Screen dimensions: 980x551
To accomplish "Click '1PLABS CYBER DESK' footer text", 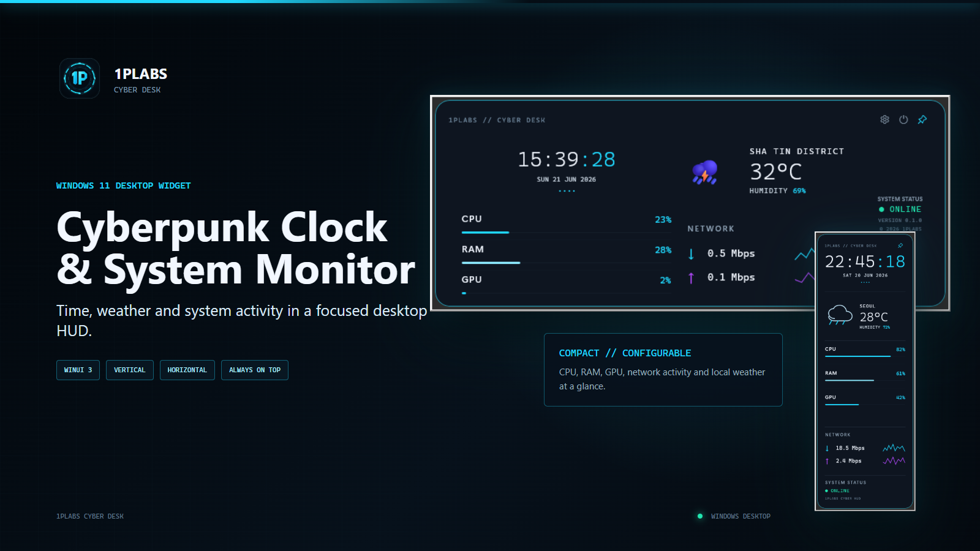I will tap(90, 516).
